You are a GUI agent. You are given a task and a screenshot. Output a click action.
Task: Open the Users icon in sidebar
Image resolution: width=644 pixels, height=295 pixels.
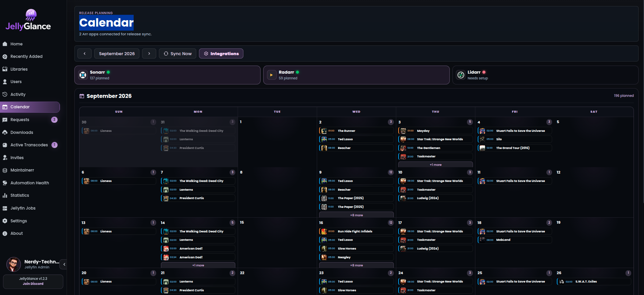coord(5,82)
